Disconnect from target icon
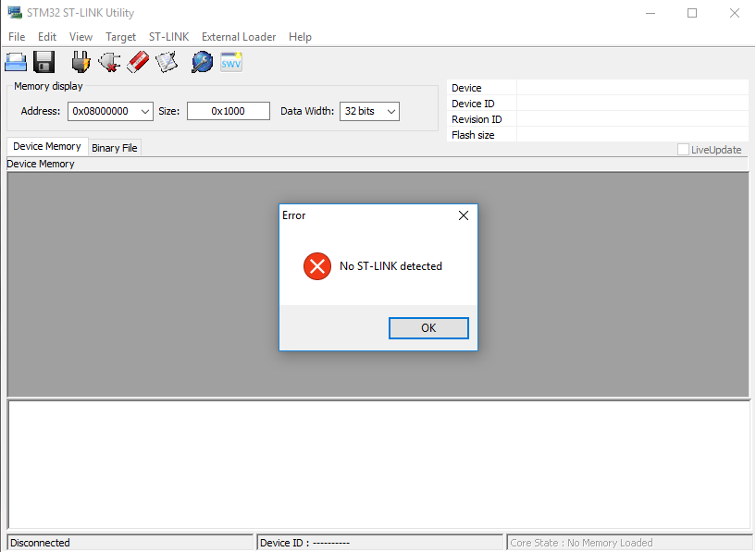 point(109,62)
